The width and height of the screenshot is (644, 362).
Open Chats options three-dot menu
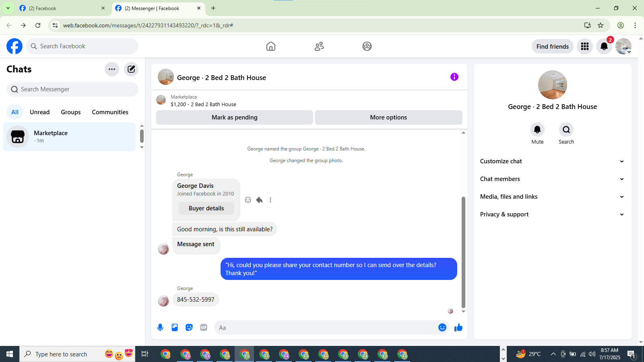click(x=112, y=69)
